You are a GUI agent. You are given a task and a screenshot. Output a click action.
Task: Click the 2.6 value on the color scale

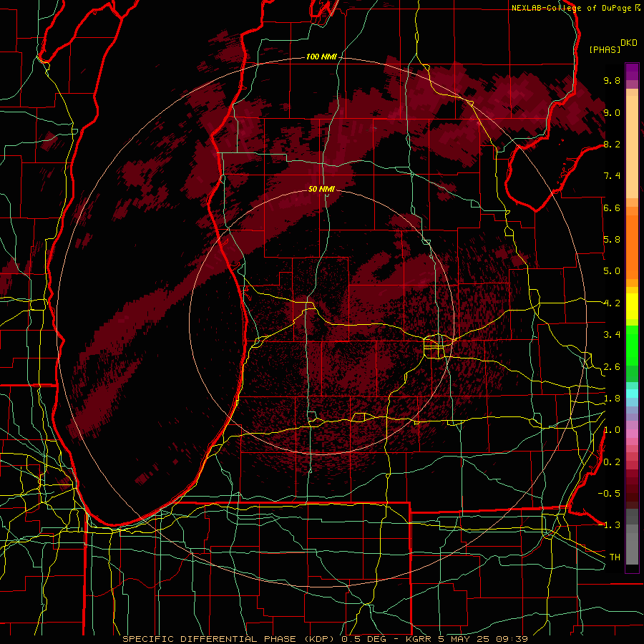(612, 367)
